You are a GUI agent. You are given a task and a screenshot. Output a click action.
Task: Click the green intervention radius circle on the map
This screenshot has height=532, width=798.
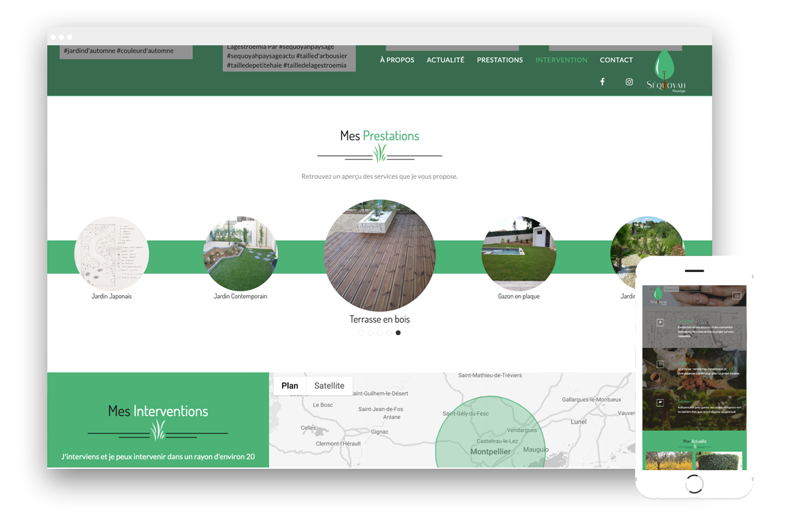[x=490, y=432]
